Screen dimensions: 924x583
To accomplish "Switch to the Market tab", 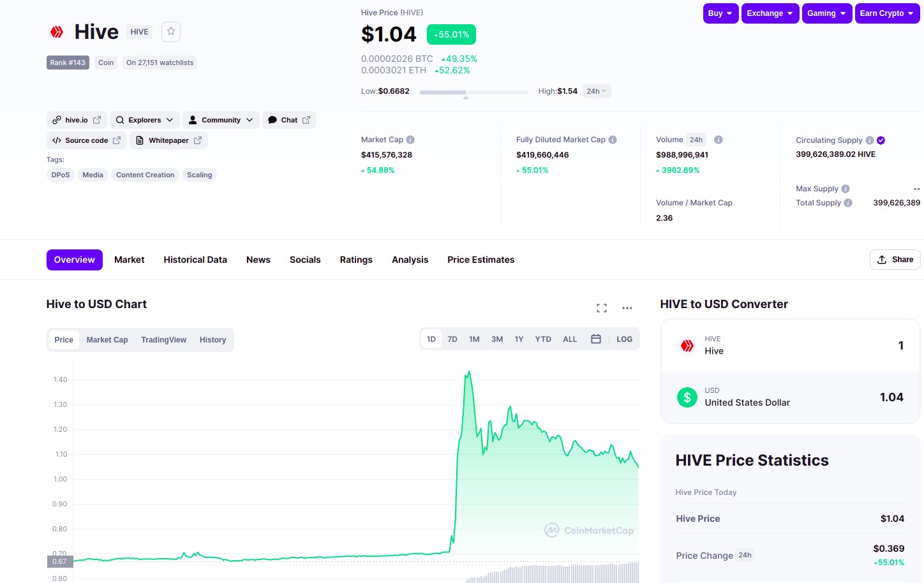I will click(x=130, y=260).
